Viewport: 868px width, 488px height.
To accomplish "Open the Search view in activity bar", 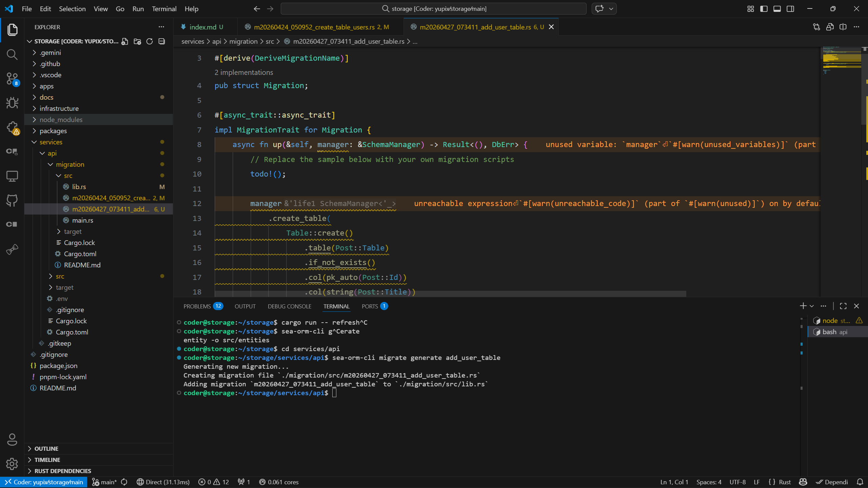I will click(x=12, y=54).
